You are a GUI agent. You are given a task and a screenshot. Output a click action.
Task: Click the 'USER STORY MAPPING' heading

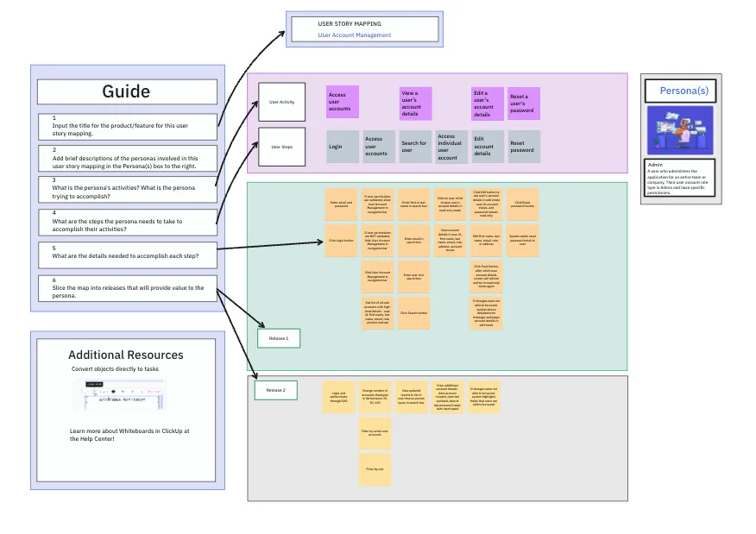pos(350,23)
